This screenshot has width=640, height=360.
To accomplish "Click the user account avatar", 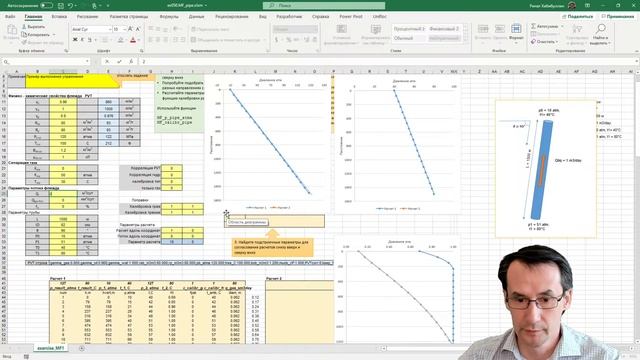I will (x=572, y=5).
